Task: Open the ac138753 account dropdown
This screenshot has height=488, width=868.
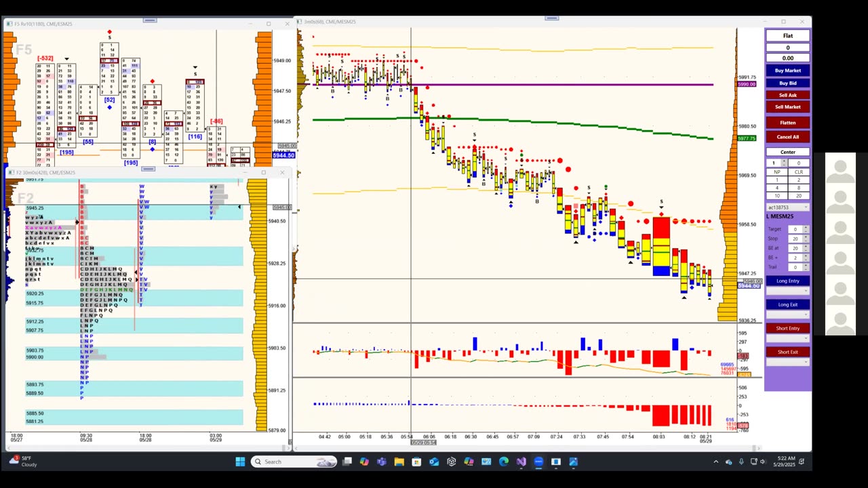Action: (x=787, y=207)
